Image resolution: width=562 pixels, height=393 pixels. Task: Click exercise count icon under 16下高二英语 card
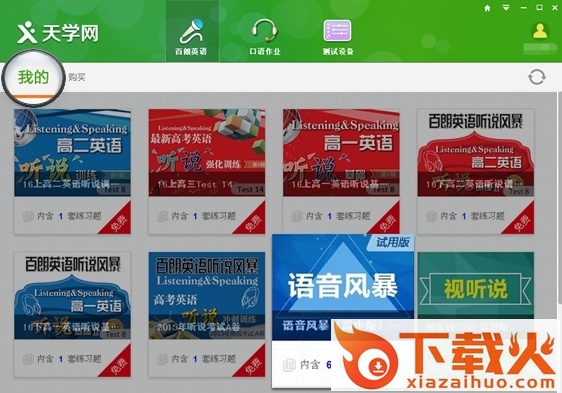point(432,216)
